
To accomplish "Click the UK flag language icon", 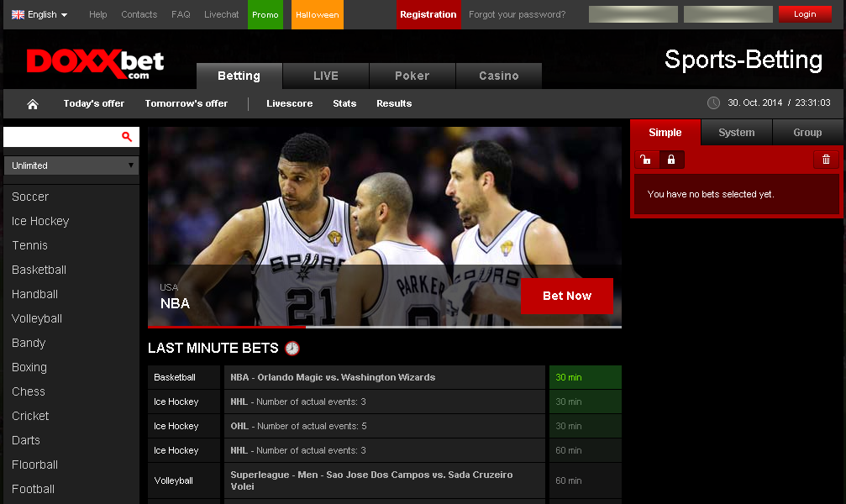I will point(18,14).
